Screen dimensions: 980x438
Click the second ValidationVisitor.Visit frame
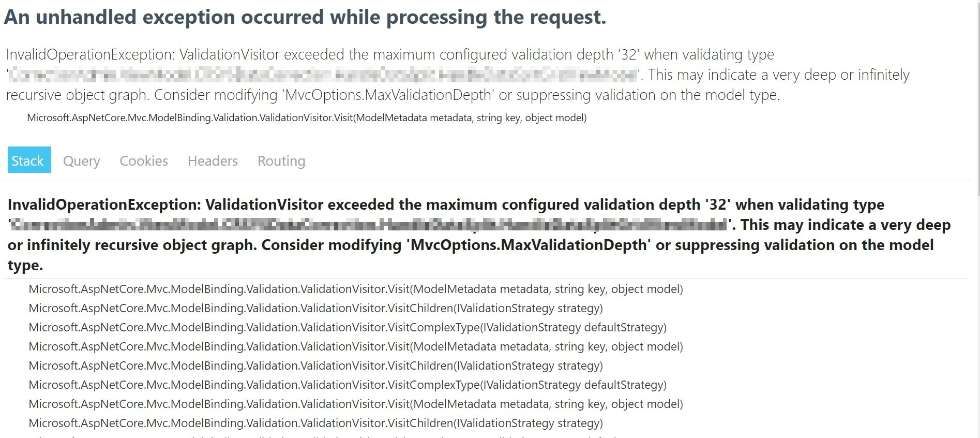click(356, 346)
